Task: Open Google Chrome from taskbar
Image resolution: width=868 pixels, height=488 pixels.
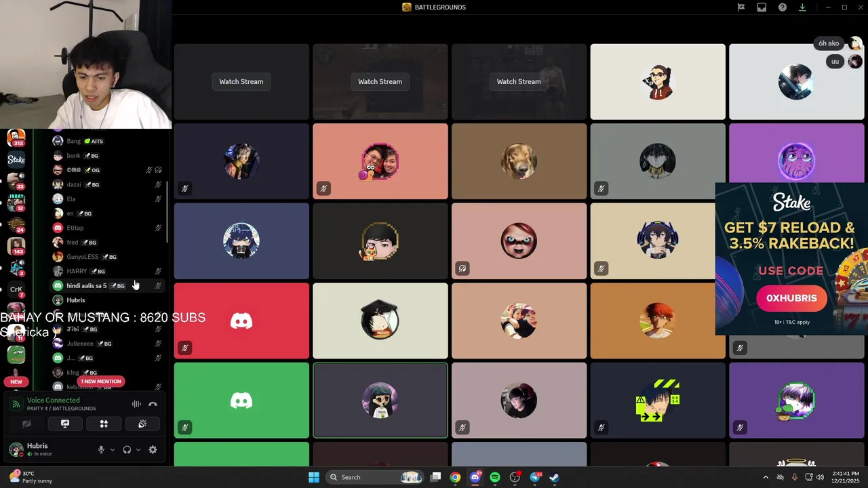Action: [455, 477]
